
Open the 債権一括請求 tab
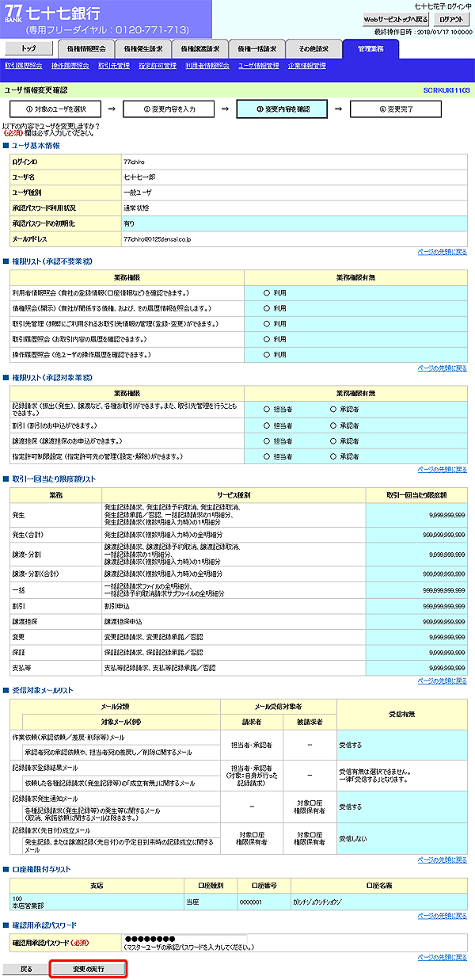point(257,49)
